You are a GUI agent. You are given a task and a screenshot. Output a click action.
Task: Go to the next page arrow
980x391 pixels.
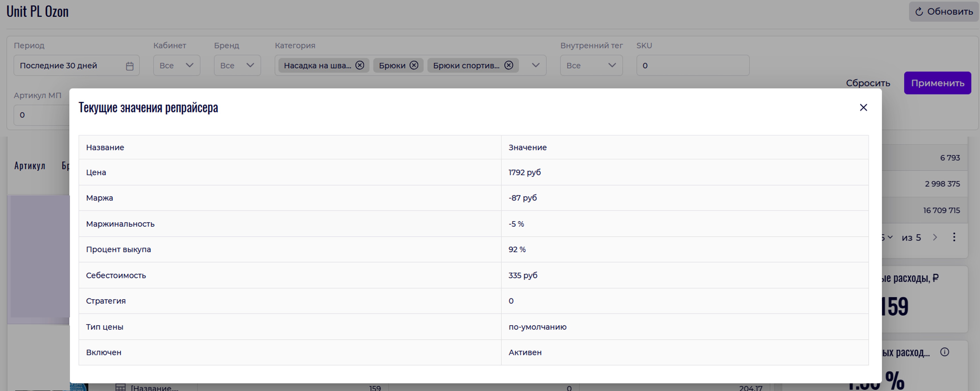click(x=935, y=238)
